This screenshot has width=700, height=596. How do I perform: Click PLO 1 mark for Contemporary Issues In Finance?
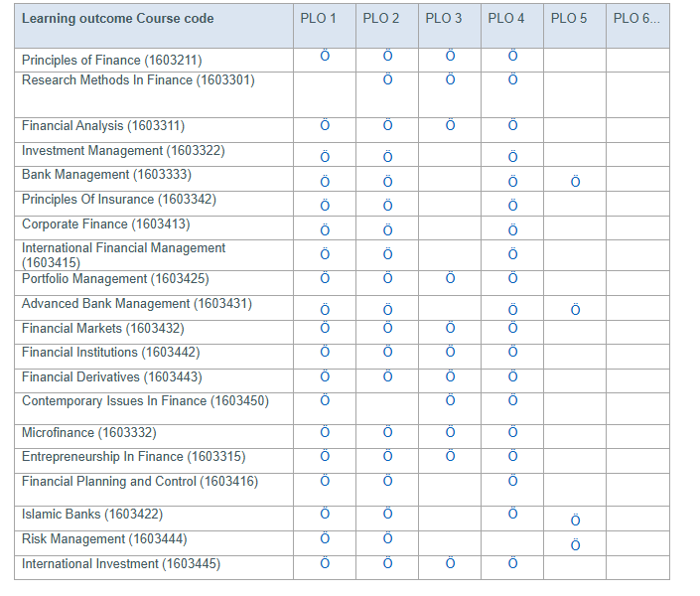[325, 400]
